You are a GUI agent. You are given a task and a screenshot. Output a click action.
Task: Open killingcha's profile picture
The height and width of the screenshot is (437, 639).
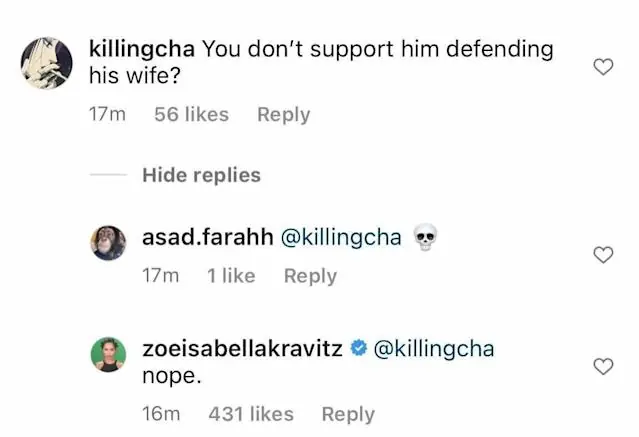pos(45,63)
